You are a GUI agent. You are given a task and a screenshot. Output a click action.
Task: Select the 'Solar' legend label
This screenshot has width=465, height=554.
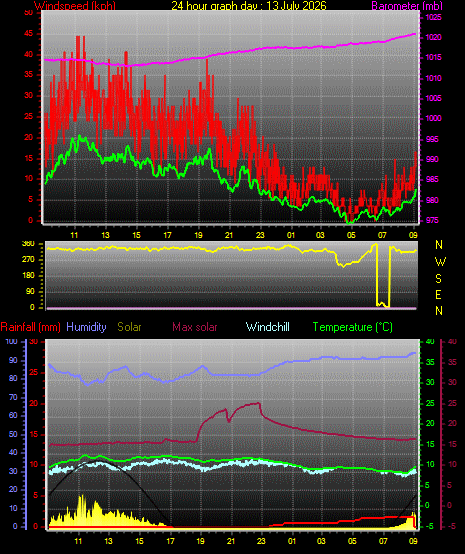(x=129, y=327)
